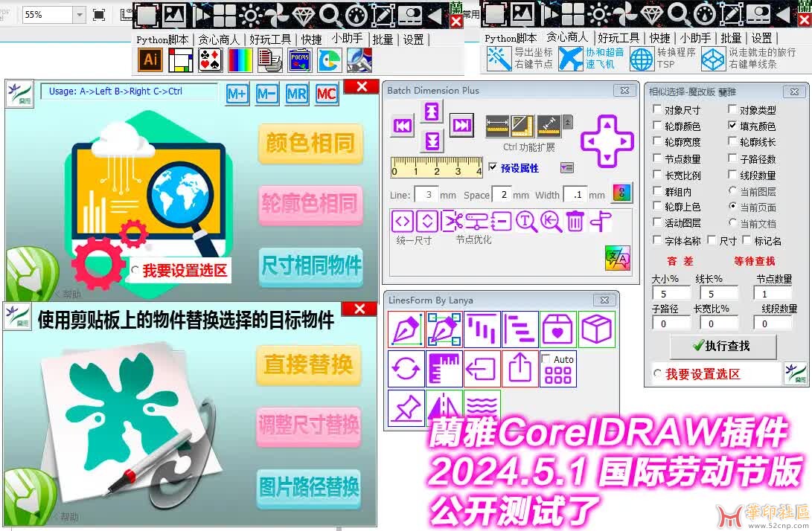
Task: Enable the 轮廓颜色 checkbox
Action: pyautogui.click(x=657, y=125)
